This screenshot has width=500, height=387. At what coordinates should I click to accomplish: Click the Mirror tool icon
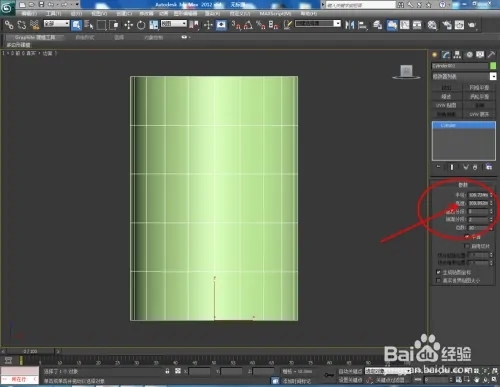350,25
